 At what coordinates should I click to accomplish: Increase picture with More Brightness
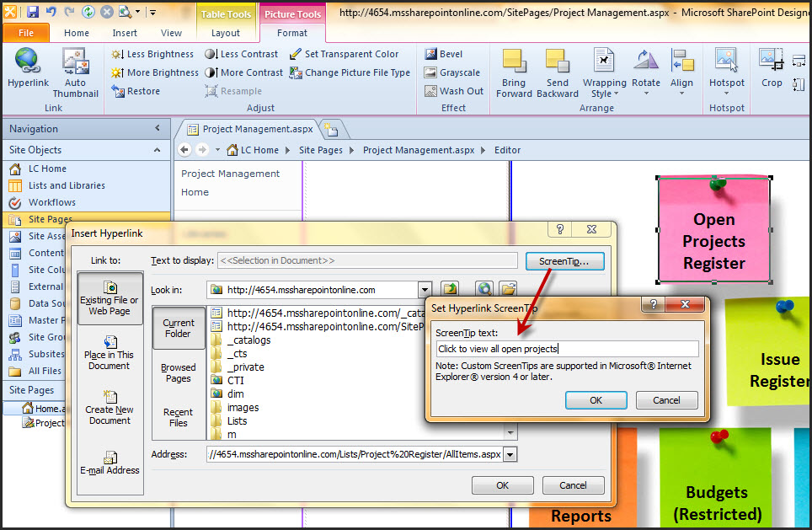[155, 72]
